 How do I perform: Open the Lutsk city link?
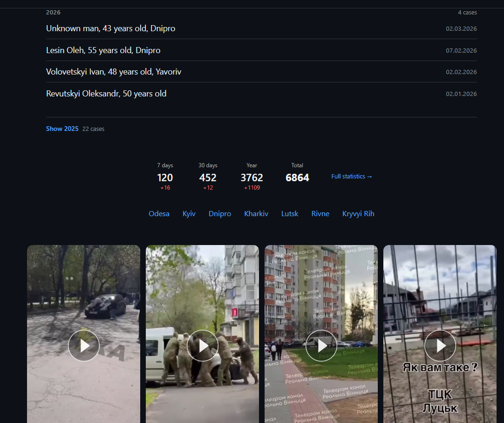point(290,214)
